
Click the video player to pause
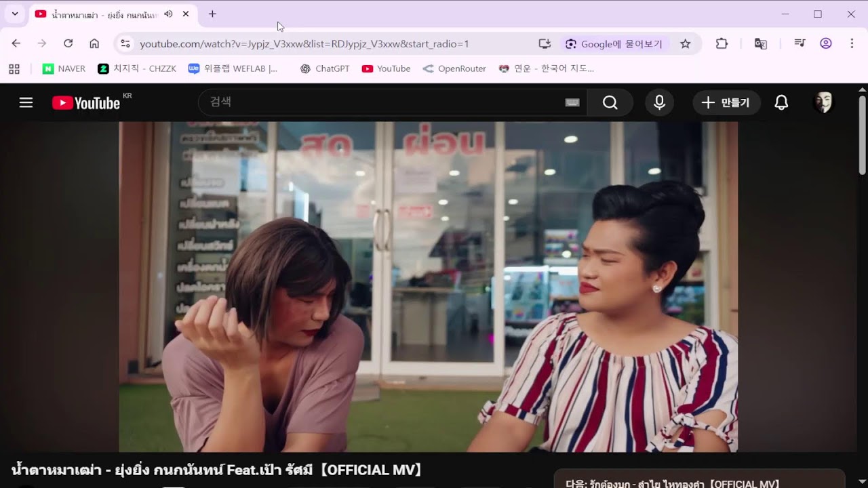[428, 287]
